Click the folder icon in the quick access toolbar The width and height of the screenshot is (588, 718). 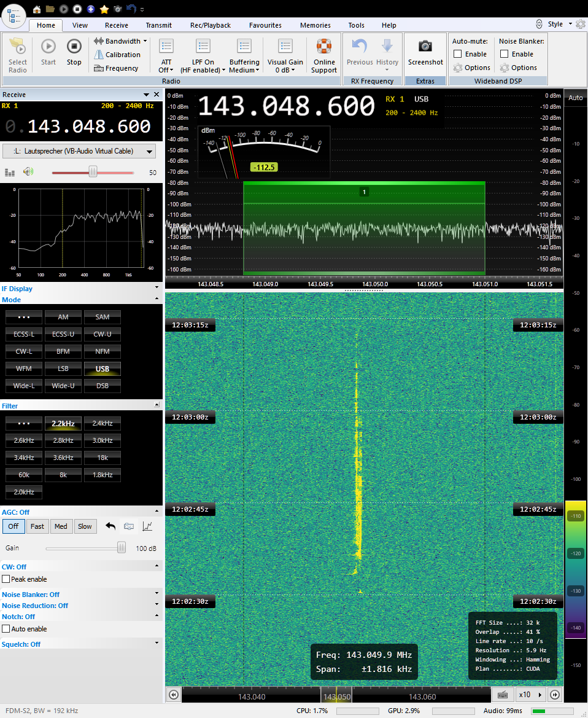[50, 9]
